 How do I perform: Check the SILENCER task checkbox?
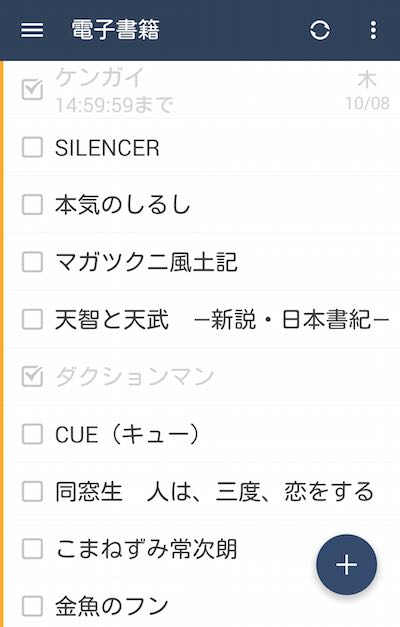click(32, 147)
